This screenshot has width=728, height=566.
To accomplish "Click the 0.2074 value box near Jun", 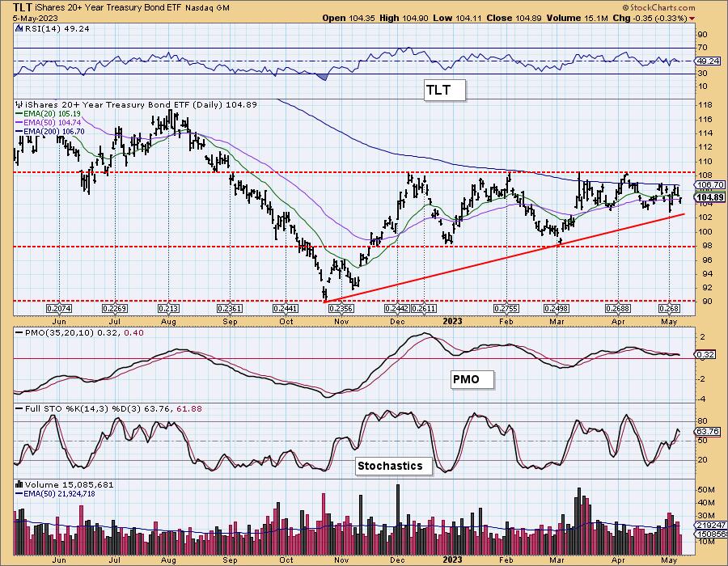I will 60,309.
